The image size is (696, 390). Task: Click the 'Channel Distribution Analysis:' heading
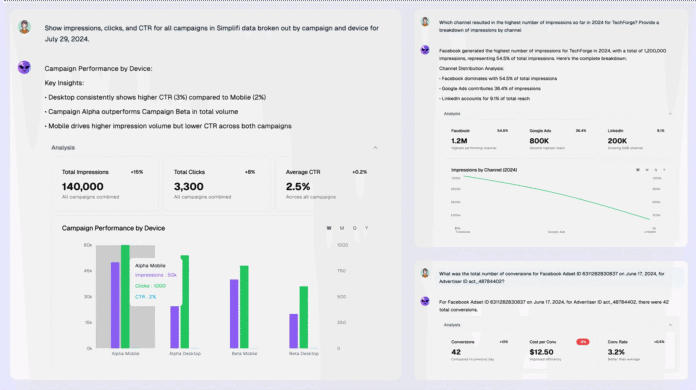pos(471,68)
